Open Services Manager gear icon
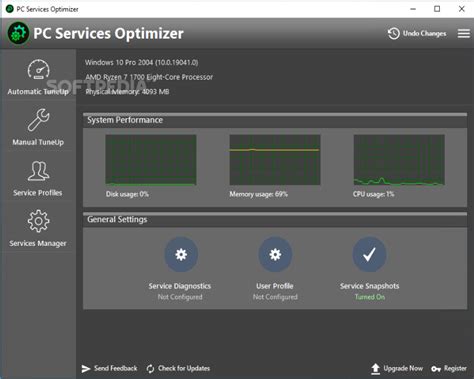474x379 pixels. (38, 221)
